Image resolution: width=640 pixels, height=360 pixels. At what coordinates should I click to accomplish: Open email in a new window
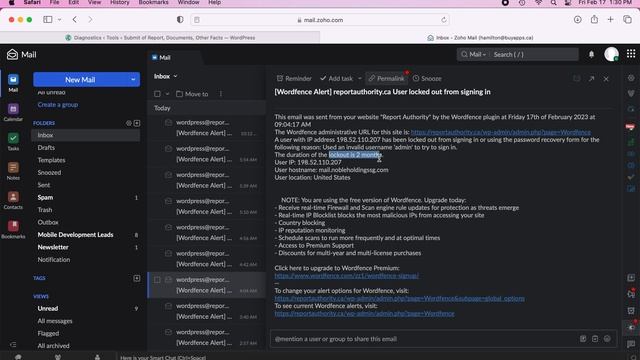[x=591, y=78]
